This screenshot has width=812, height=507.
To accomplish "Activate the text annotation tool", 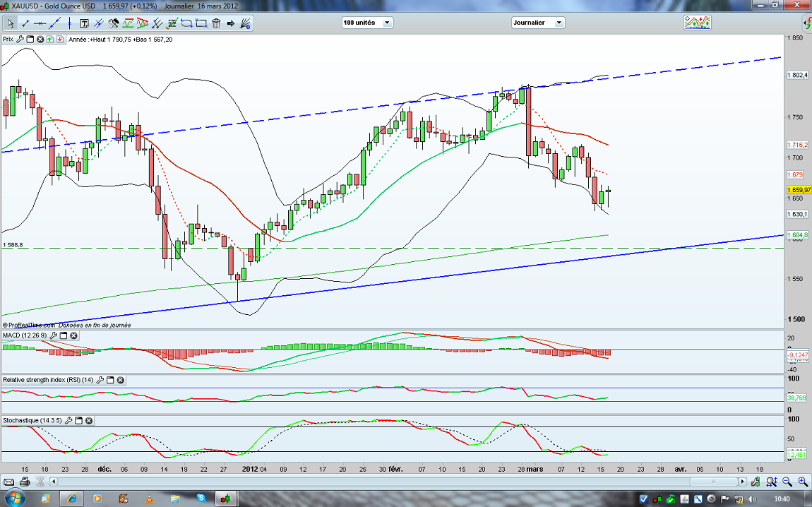I will 84,23.
